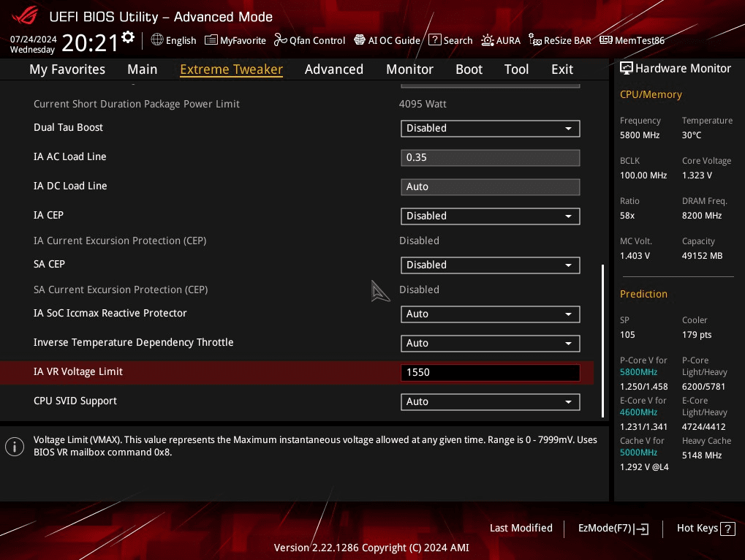
Task: Click the Hot Keys label
Action: [x=697, y=528]
